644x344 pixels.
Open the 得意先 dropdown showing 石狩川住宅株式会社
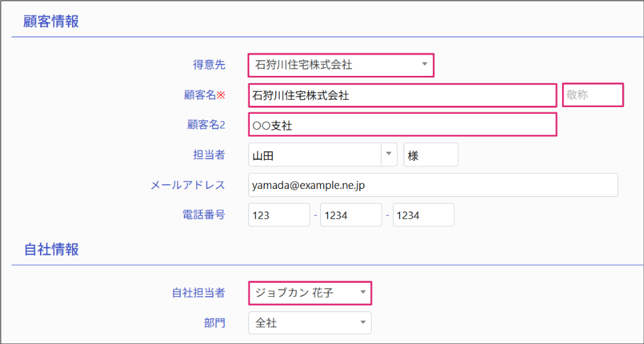[341, 65]
